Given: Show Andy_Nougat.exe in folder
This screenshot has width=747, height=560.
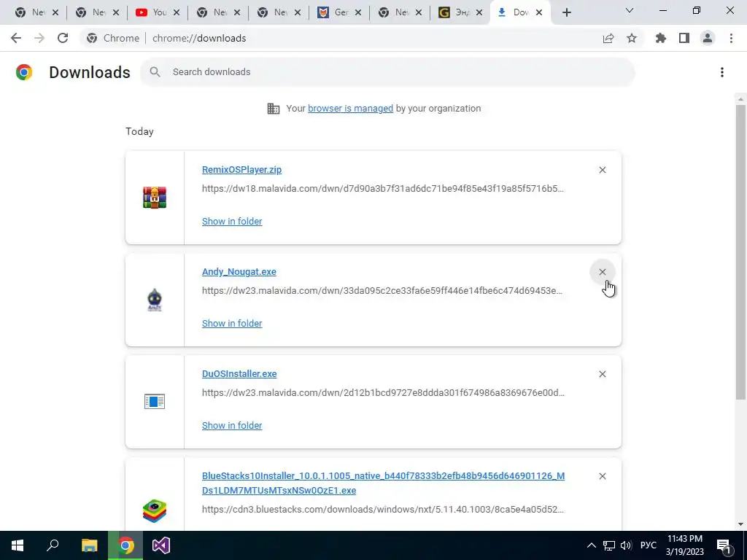Looking at the screenshot, I should point(232,323).
